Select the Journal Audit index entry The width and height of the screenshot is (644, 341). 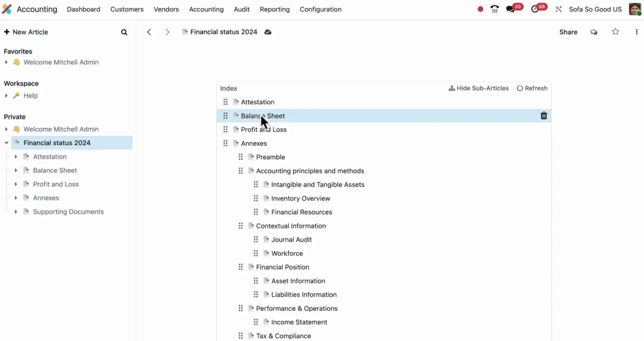click(291, 239)
